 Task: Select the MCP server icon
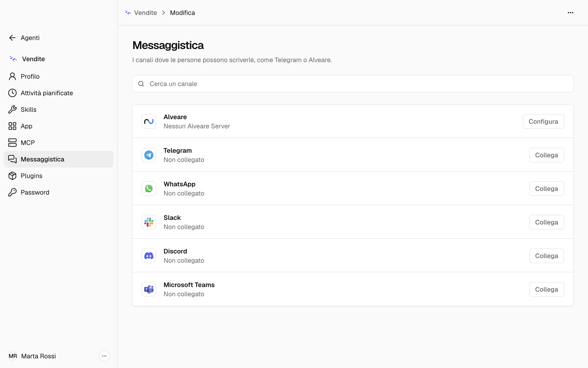(x=12, y=143)
